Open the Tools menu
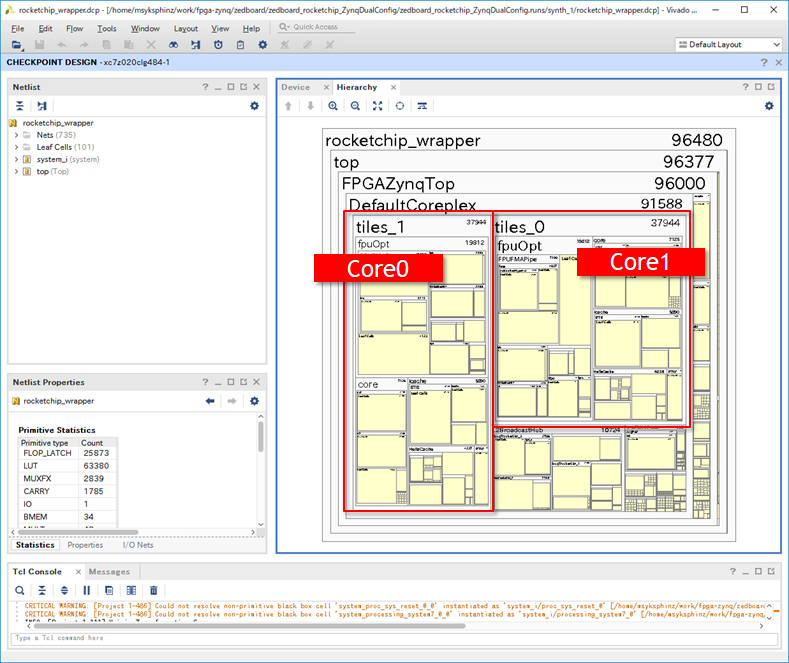 coord(107,29)
